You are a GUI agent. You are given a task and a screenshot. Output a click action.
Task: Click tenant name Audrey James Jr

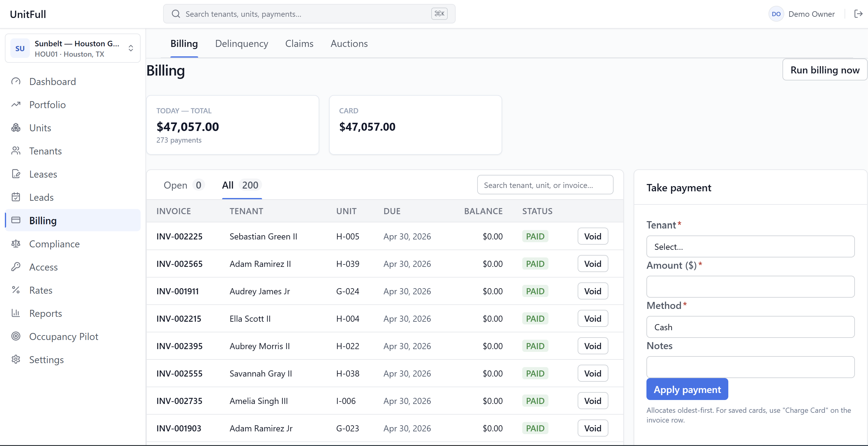(x=259, y=291)
